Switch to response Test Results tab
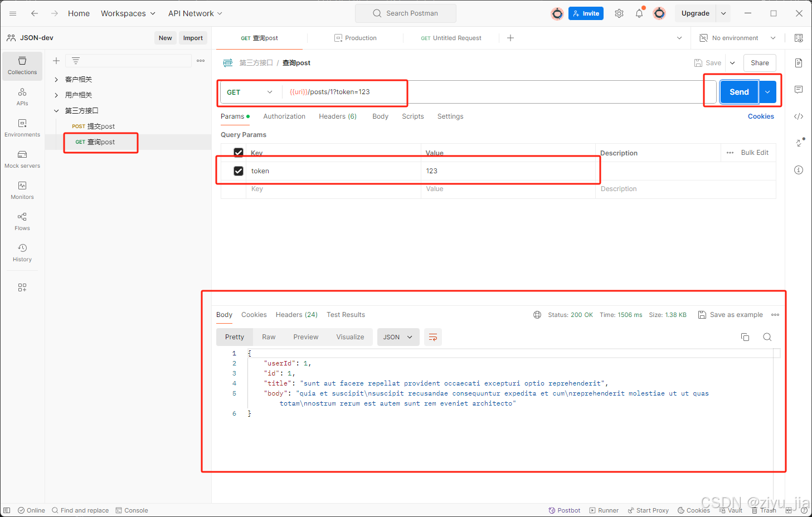 346,315
